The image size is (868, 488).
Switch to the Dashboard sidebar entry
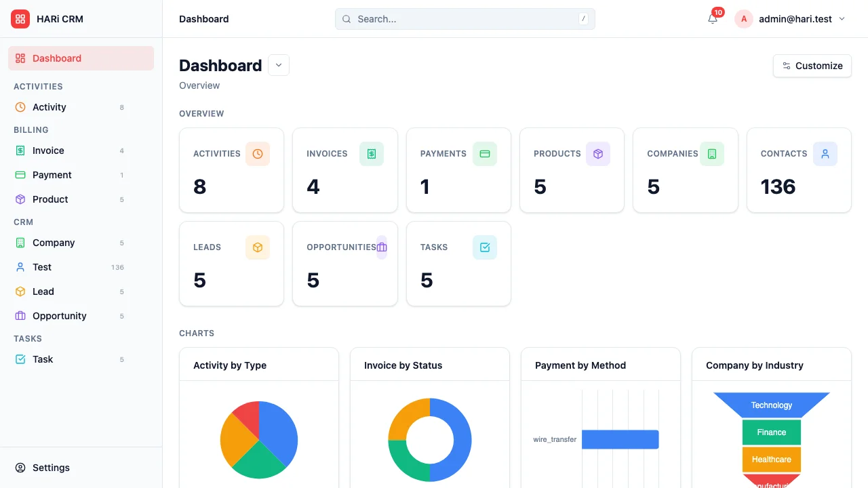pos(57,58)
